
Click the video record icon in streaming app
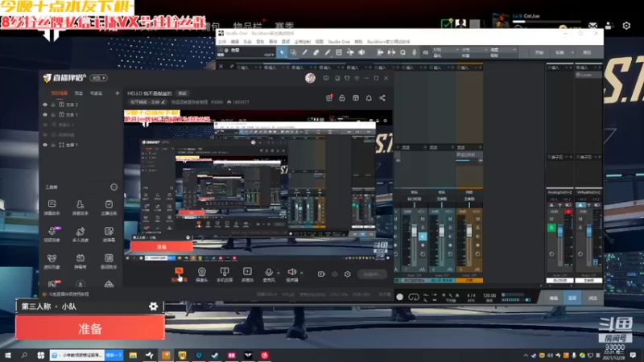321,274
